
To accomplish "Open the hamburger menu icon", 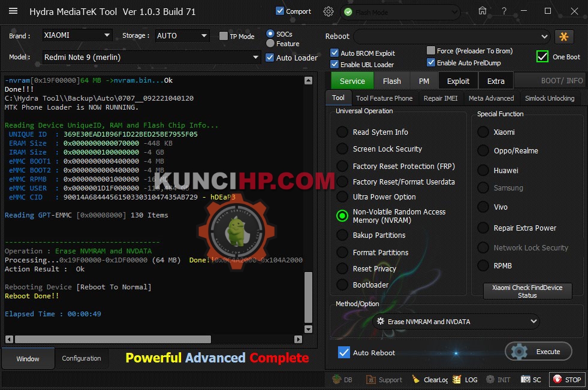I will point(13,11).
